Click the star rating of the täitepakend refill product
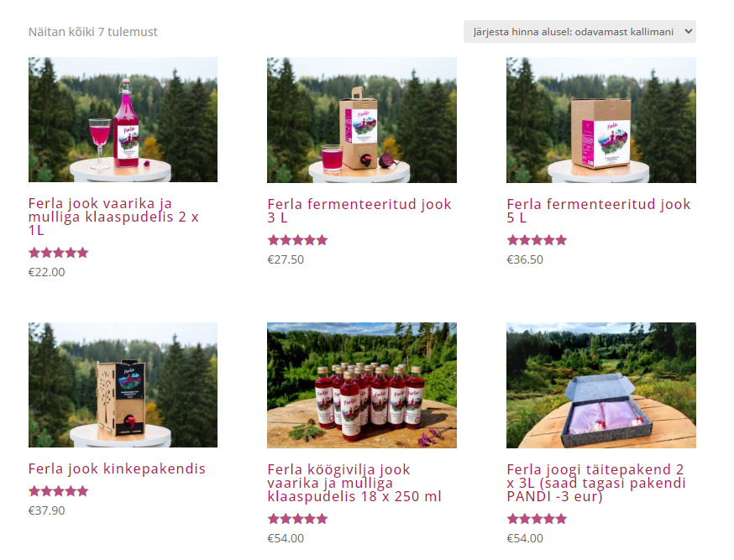This screenshot has height=560, width=734. pyautogui.click(x=537, y=518)
